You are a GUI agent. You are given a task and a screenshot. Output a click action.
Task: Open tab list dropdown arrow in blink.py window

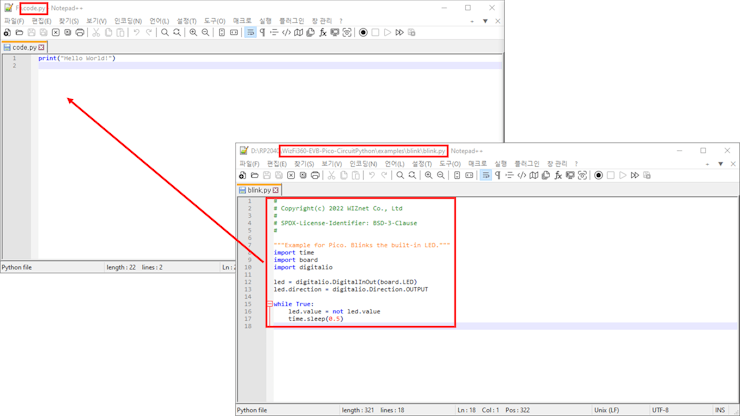720,164
